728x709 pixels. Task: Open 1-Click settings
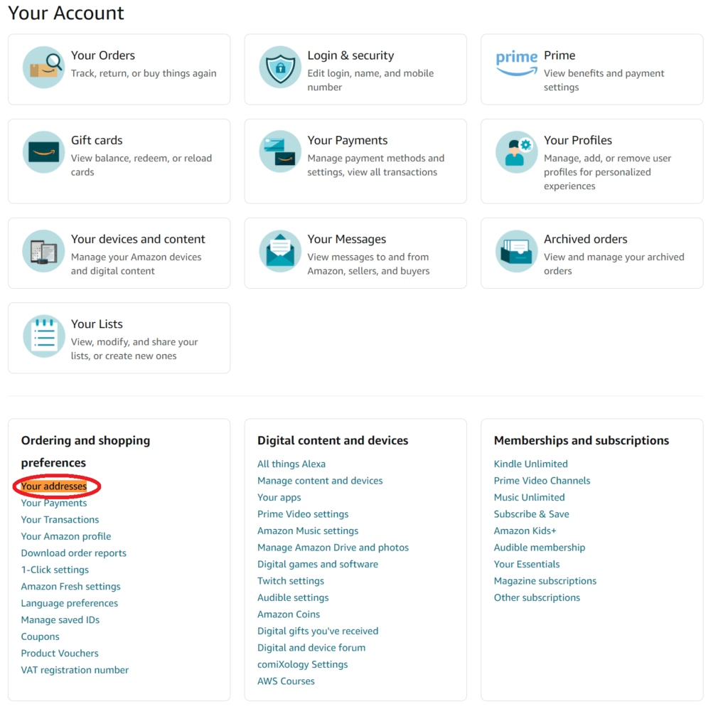click(55, 570)
